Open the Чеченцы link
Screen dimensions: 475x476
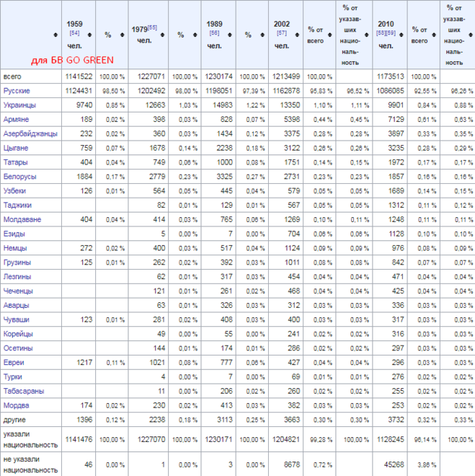click(18, 291)
